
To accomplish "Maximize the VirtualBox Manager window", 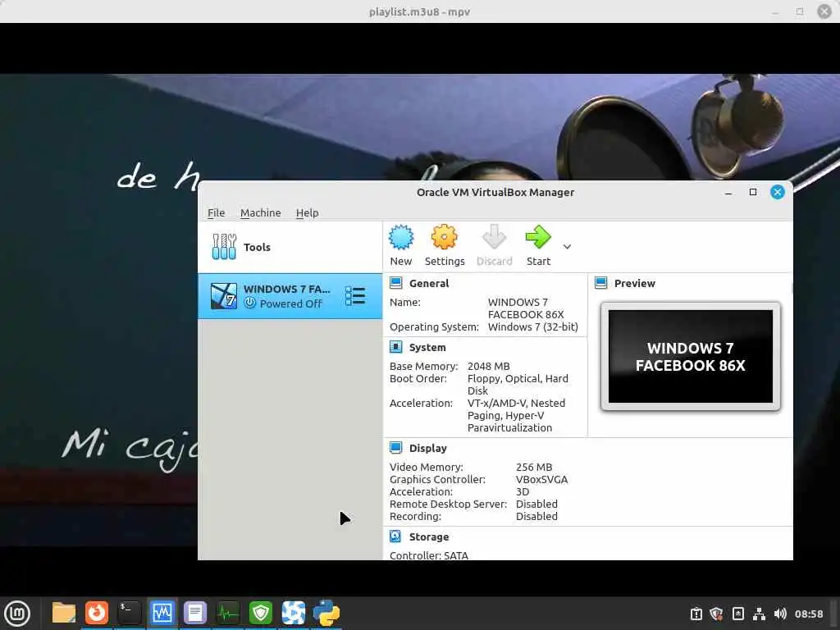I will point(753,192).
